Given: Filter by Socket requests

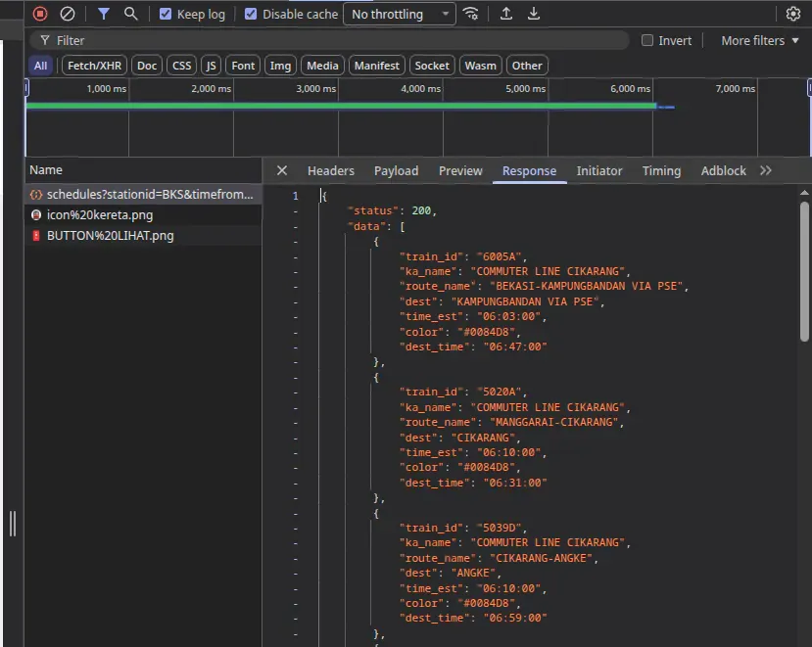Looking at the screenshot, I should 431,66.
